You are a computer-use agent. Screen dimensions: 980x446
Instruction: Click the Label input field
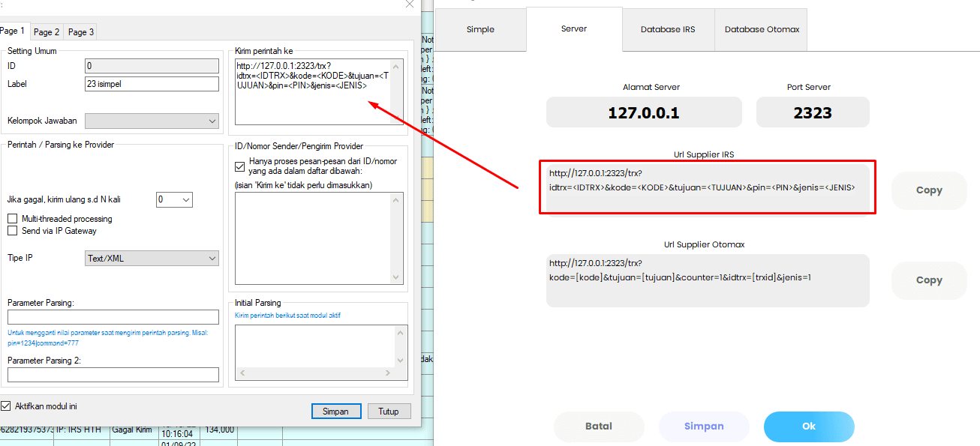[x=152, y=84]
